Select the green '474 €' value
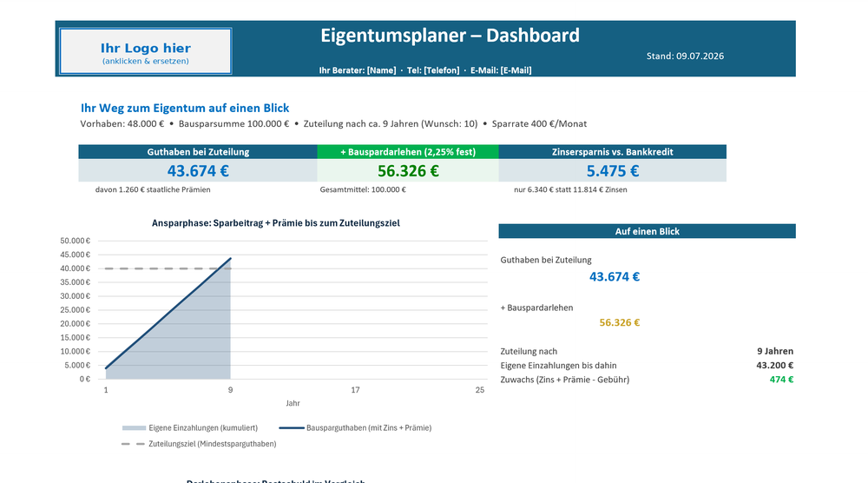Image resolution: width=868 pixels, height=483 pixels. click(782, 380)
